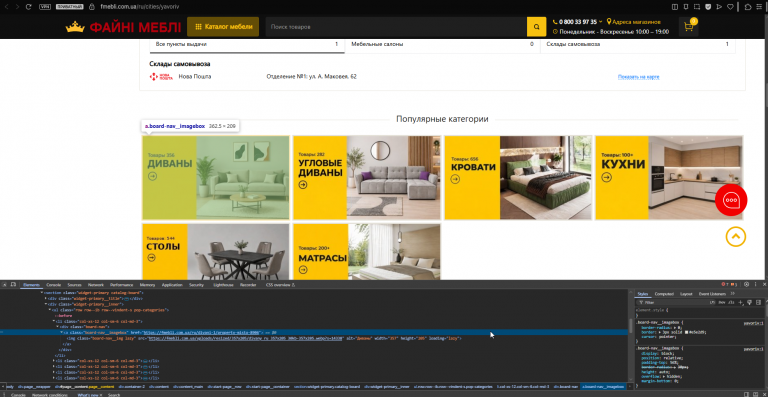Select the Склады самовывоза tab
768x397 pixels.
tap(638, 45)
